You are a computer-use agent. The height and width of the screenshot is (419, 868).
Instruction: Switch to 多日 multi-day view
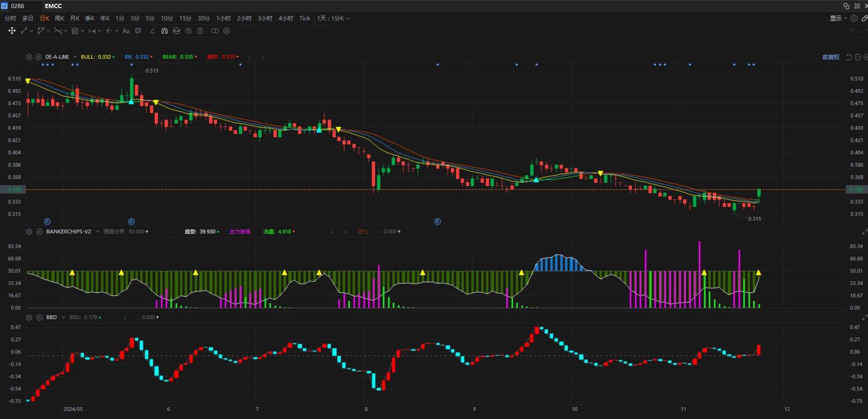[28, 18]
